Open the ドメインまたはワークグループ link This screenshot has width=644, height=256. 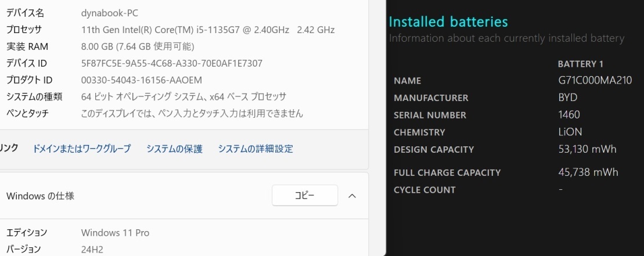[x=82, y=149]
